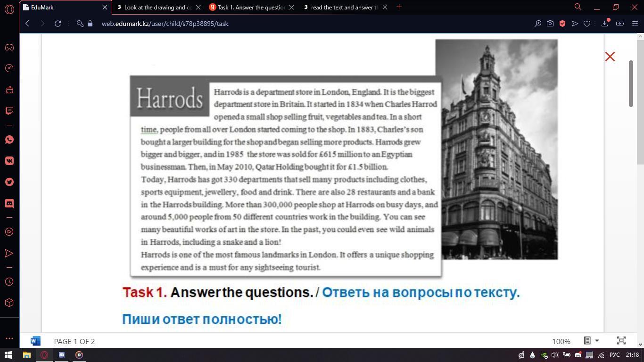
Task: Open Extensions cube icon in sidebar
Action: click(x=9, y=303)
